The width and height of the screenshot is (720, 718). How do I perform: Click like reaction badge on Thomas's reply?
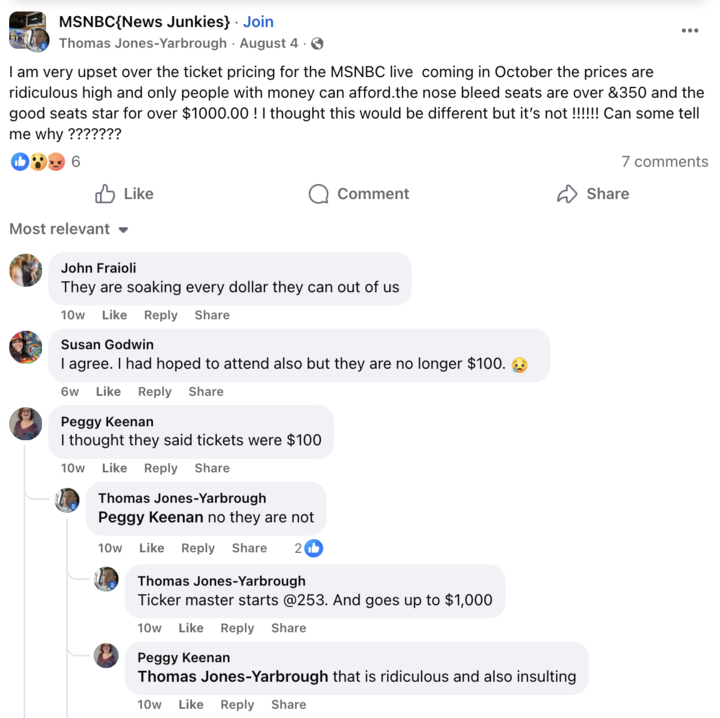click(x=313, y=548)
